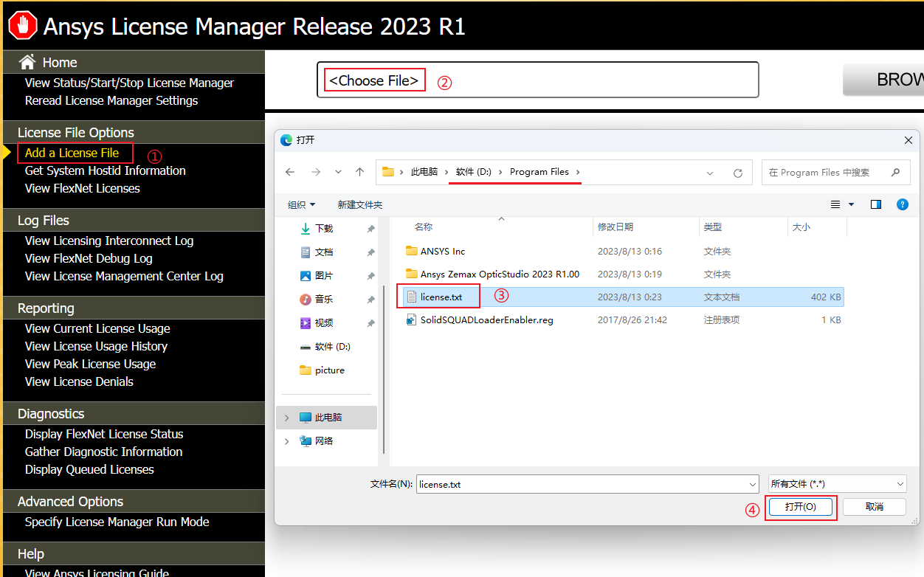This screenshot has width=924, height=577.
Task: Open Display FlexNet License Status
Action: 104,434
